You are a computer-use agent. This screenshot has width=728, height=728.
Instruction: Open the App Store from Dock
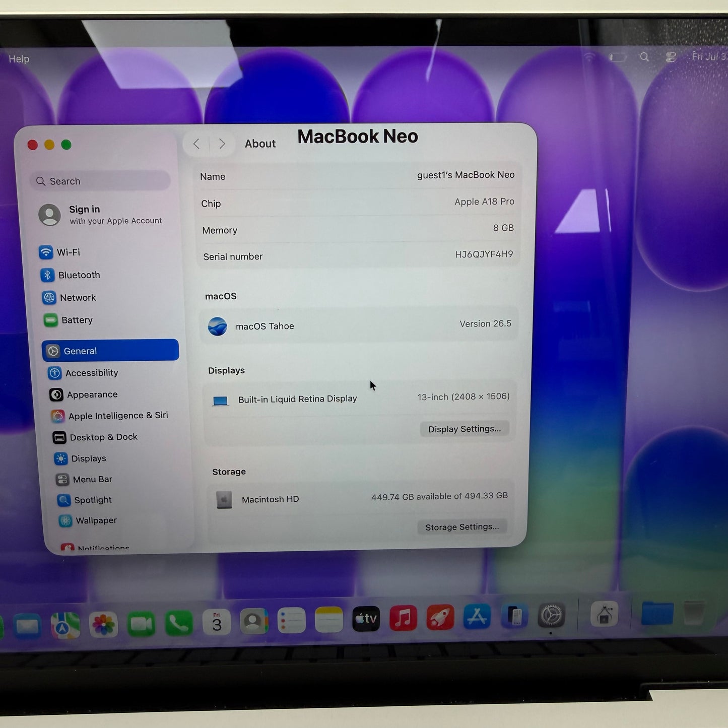tap(477, 617)
